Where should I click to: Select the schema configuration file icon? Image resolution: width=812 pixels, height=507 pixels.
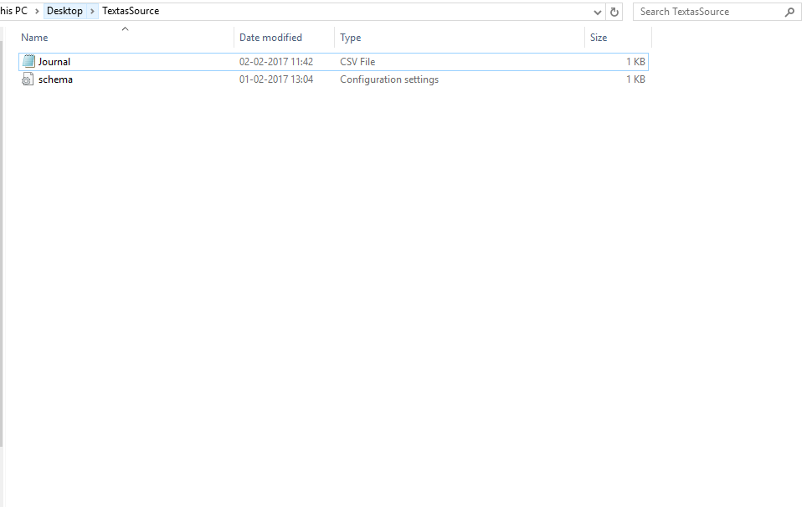28,79
